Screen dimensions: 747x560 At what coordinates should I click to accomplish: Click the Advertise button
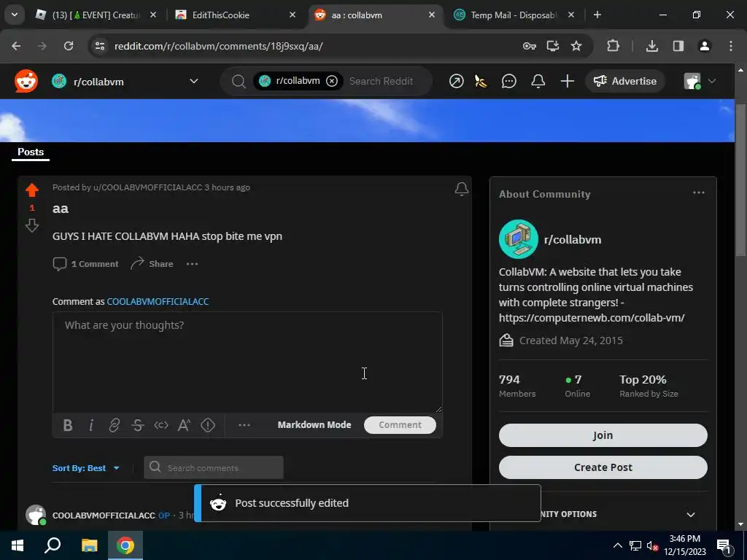[x=624, y=82]
